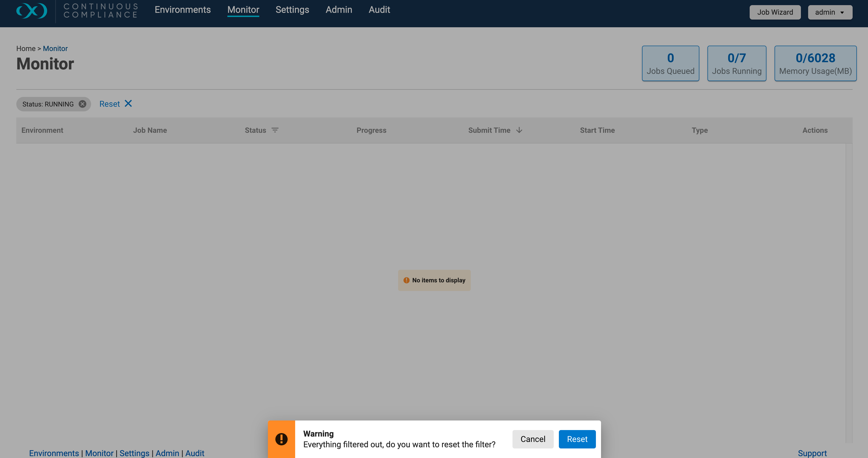Click the Actions column header

click(815, 130)
